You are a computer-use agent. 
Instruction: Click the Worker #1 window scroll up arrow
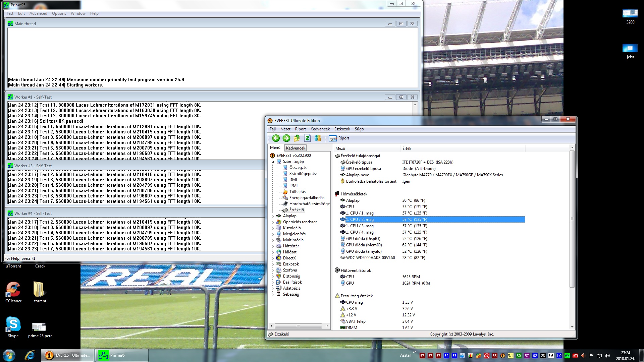pyautogui.click(x=415, y=105)
